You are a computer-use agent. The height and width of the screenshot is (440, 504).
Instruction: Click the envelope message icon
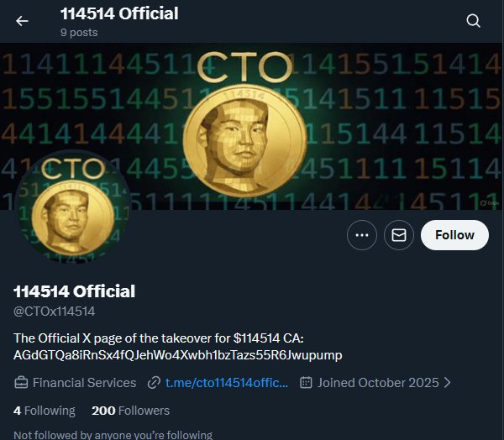[399, 235]
